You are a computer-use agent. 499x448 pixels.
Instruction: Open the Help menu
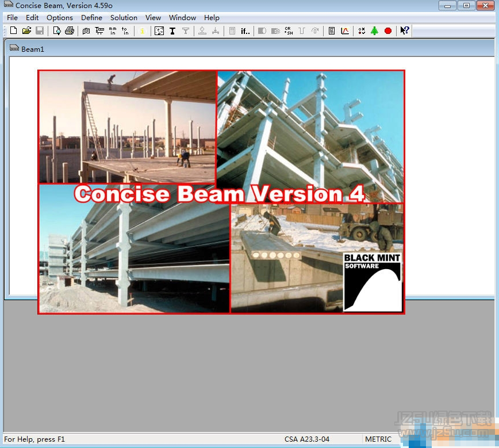pyautogui.click(x=212, y=17)
